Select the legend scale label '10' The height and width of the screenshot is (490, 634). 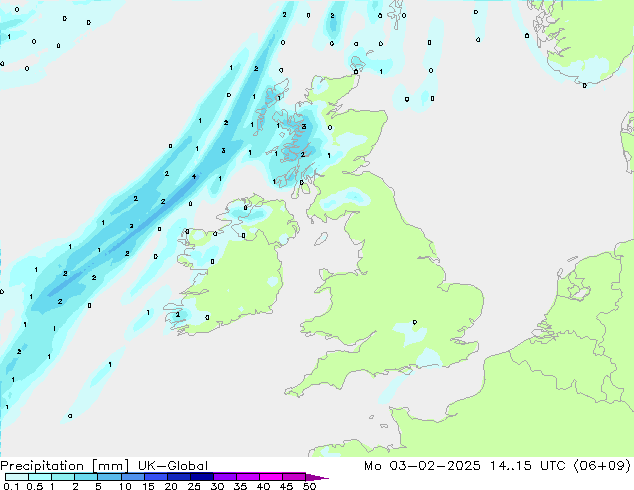pos(125,486)
